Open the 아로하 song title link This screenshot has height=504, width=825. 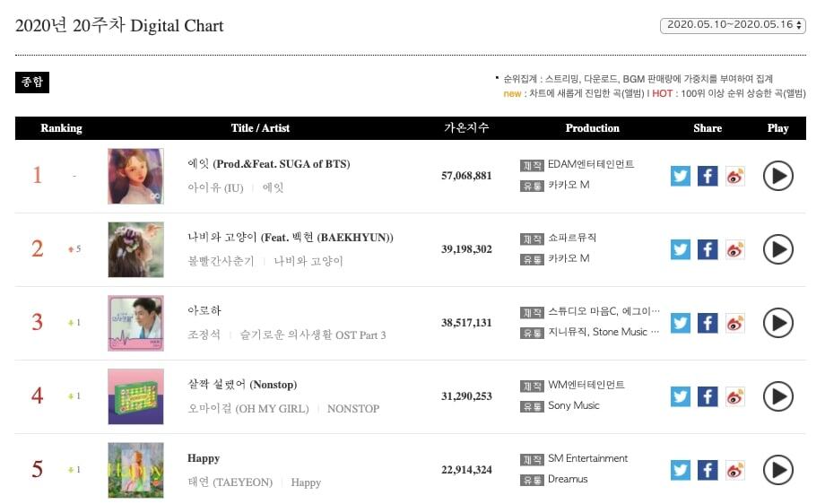[204, 311]
